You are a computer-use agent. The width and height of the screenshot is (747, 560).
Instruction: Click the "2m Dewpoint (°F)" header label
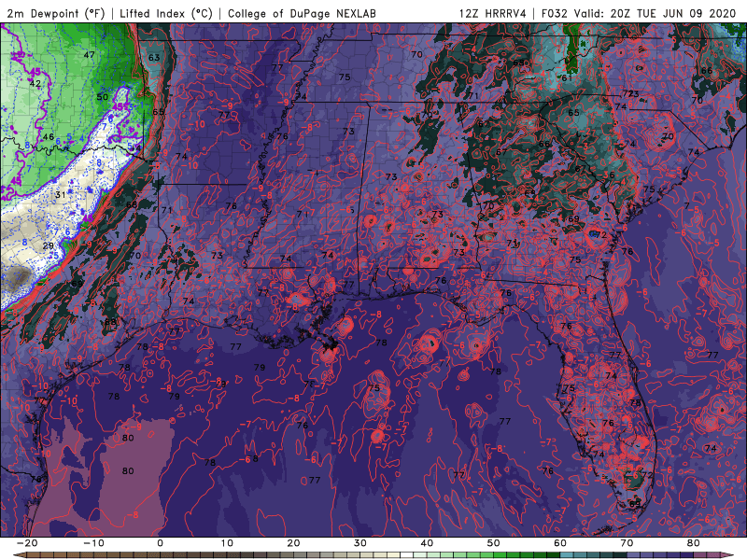(x=55, y=13)
